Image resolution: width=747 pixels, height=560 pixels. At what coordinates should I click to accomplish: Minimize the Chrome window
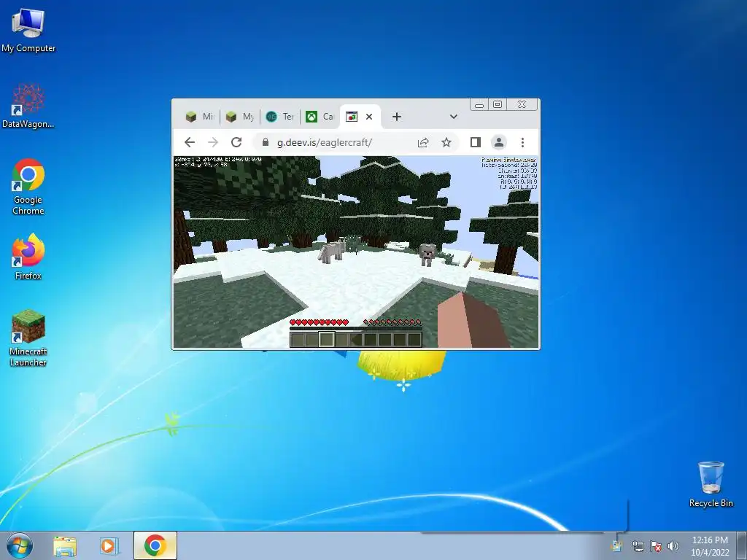479,105
